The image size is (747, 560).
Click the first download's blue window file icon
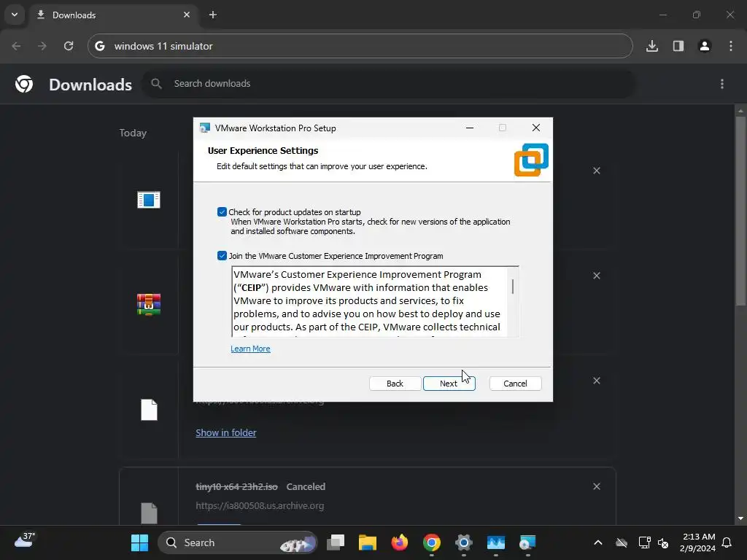coord(149,200)
